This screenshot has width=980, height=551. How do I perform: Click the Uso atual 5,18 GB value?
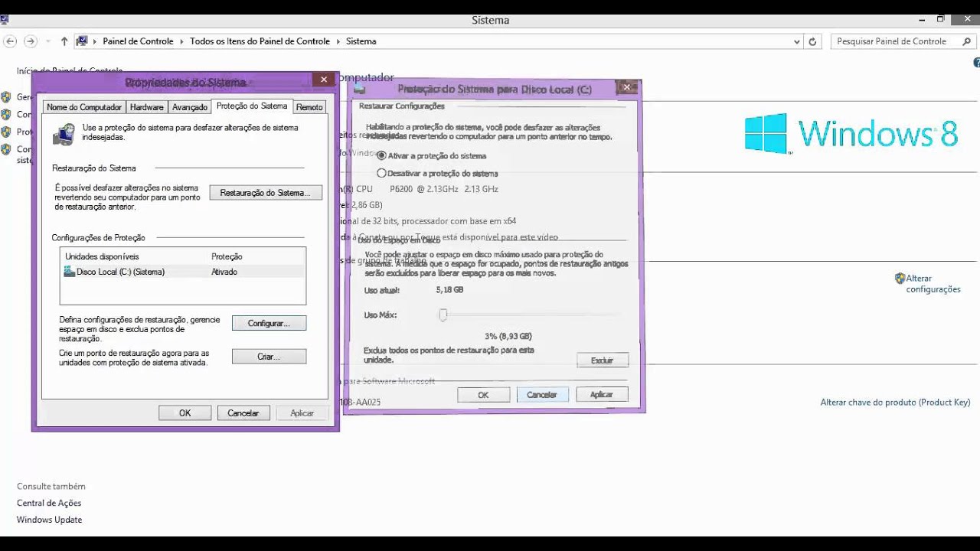pyautogui.click(x=449, y=290)
